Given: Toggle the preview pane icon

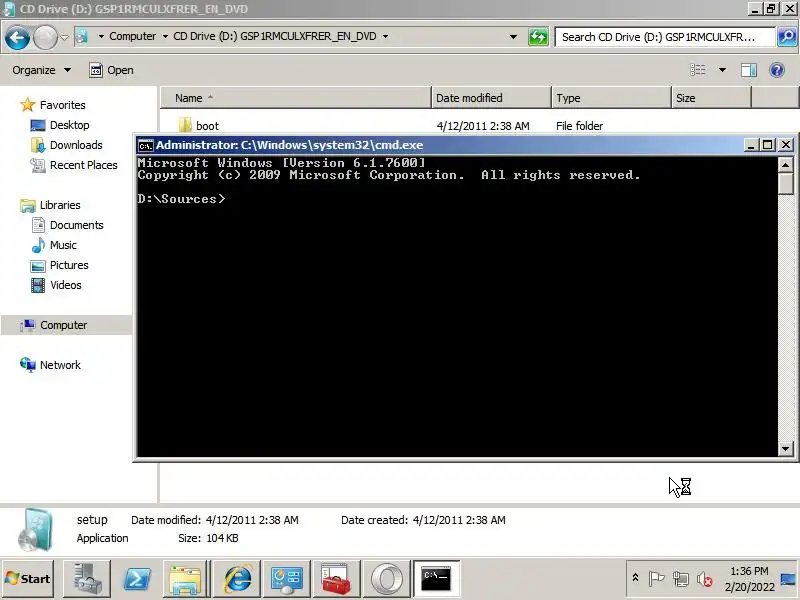Looking at the screenshot, I should click(749, 70).
